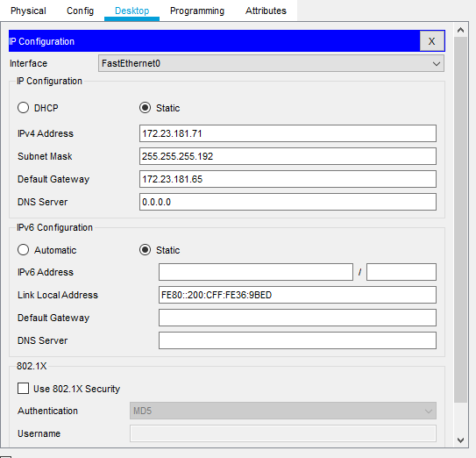Choose Static under IPv6 Configuration
The image size is (476, 458).
point(145,250)
